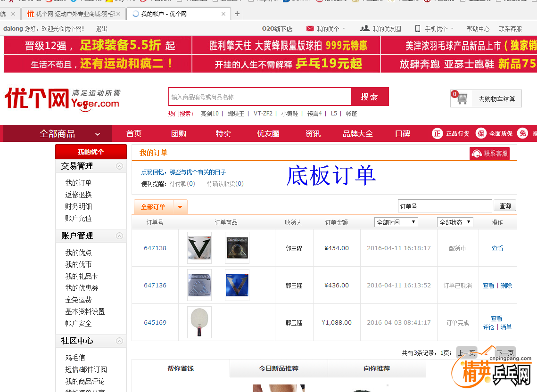
Task: Open 资讯 in the navigation bar
Action: coord(313,134)
